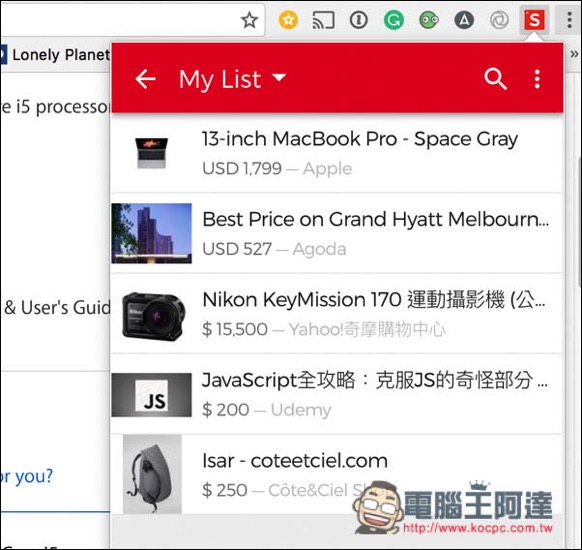
Task: Open the My List dropdown
Action: [233, 79]
